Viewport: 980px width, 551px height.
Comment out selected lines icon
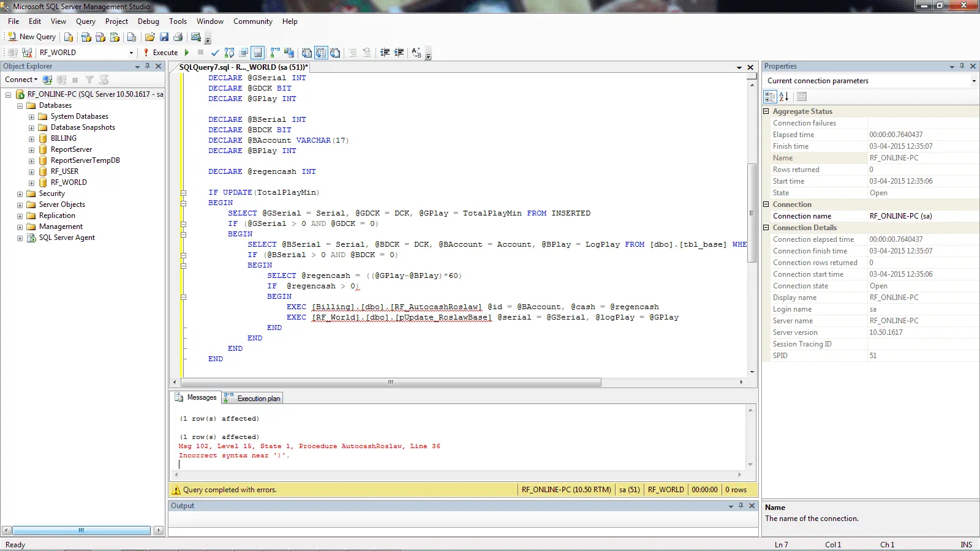click(353, 53)
